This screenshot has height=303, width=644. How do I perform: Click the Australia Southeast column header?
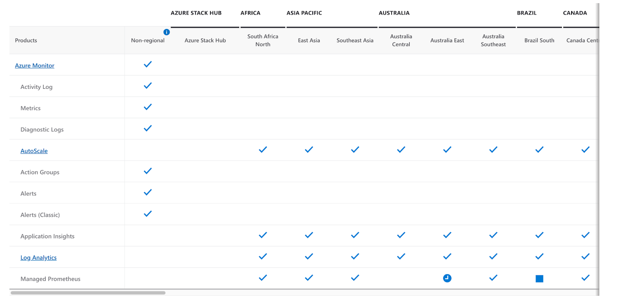[493, 40]
